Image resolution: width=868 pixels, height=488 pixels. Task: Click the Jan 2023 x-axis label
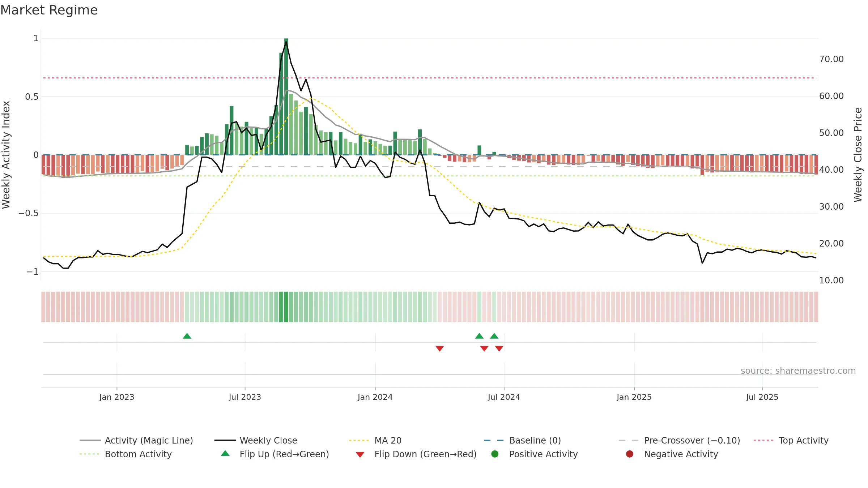click(x=117, y=397)
